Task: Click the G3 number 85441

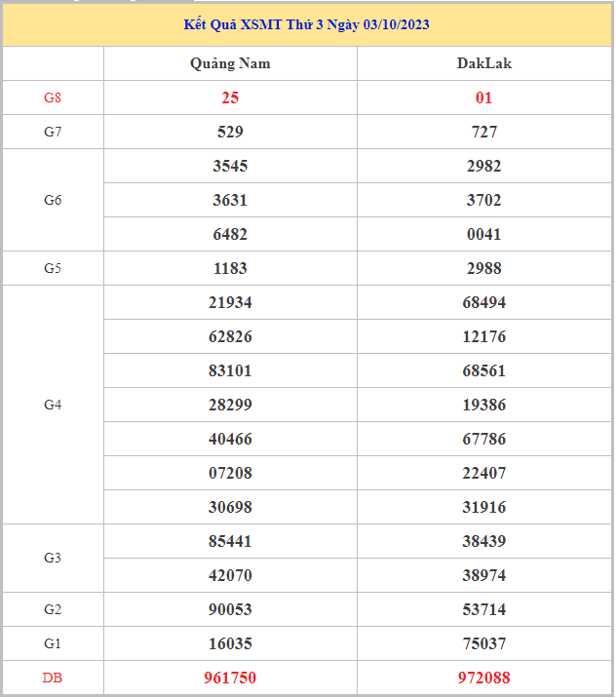Action: click(230, 541)
